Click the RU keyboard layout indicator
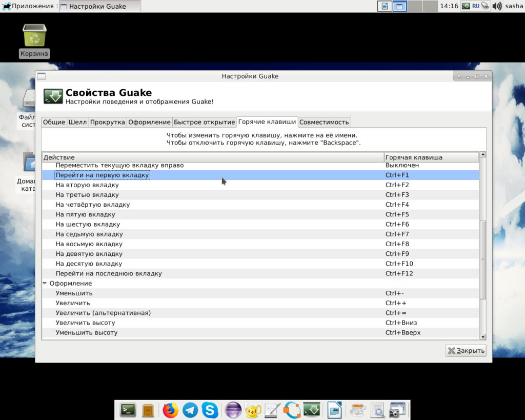Viewport: 525px width, 420px height. (x=476, y=6)
